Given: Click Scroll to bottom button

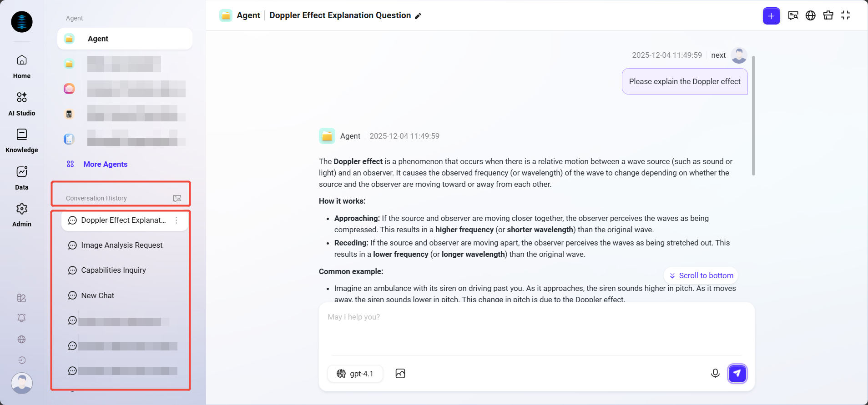Looking at the screenshot, I should coord(701,275).
